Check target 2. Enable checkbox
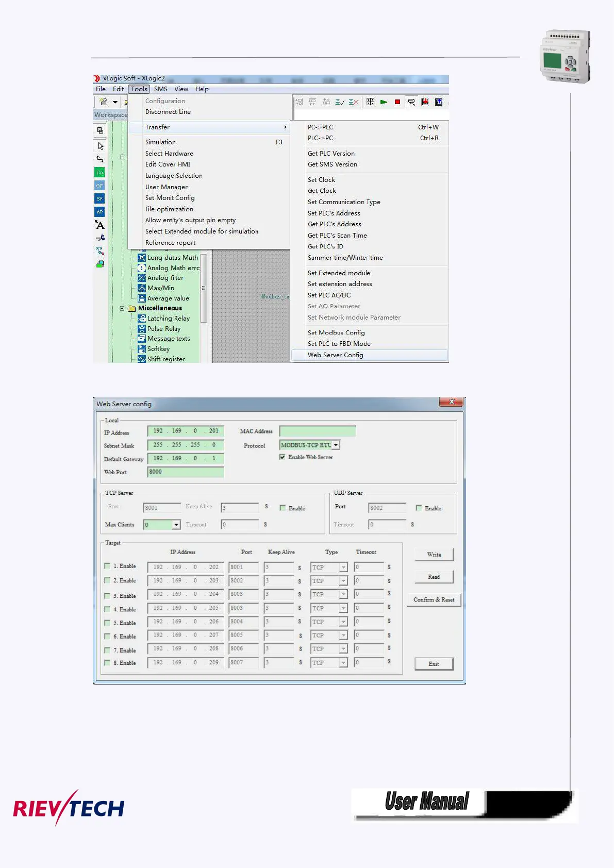Viewport: 614px width, 868px height. point(107,580)
